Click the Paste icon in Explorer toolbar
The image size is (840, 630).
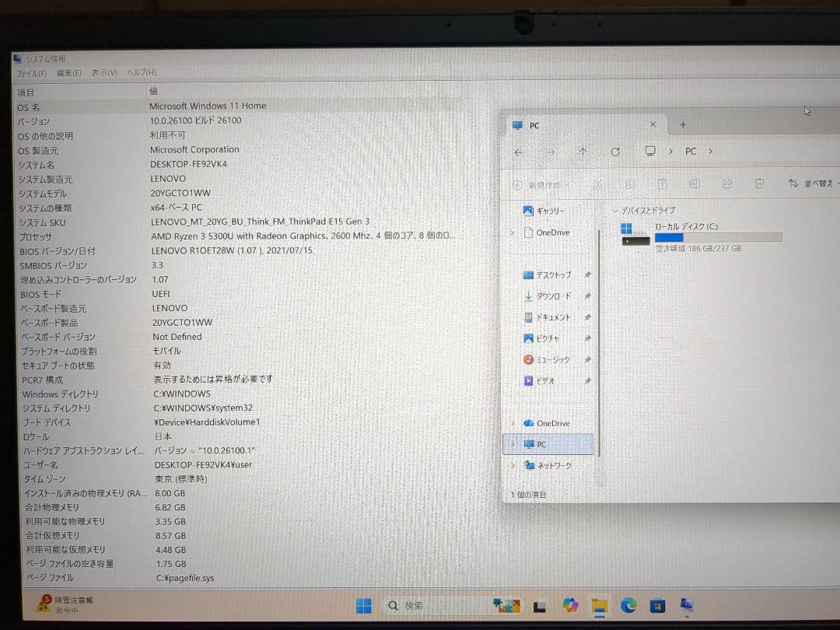[664, 184]
